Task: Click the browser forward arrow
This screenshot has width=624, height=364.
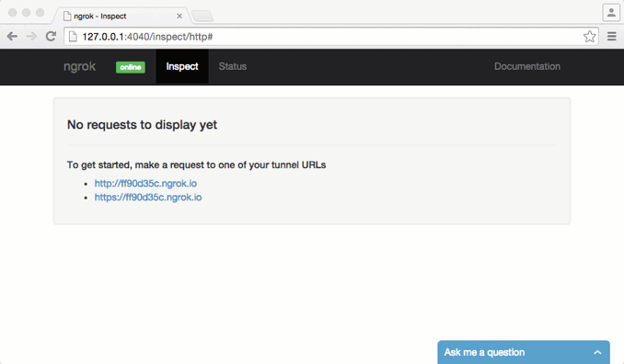Action: (x=31, y=37)
